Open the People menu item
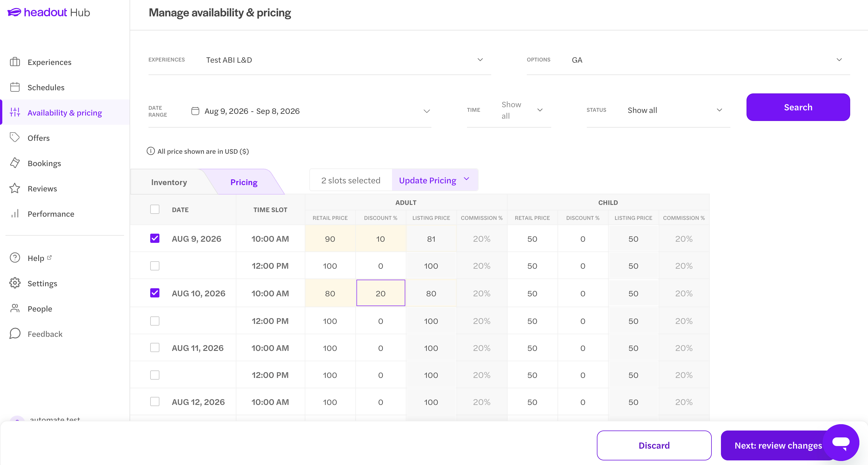Screen dimensions: 868x465 (40, 309)
